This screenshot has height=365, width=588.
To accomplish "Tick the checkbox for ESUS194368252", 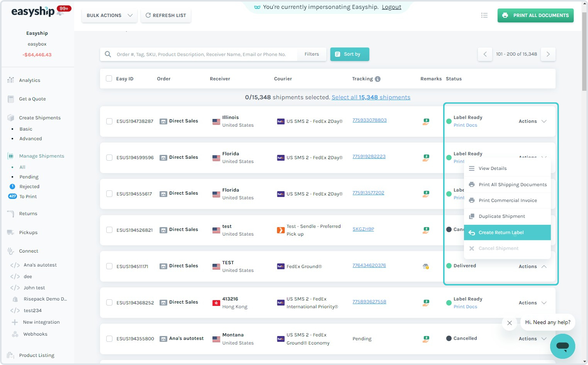I will coord(109,303).
